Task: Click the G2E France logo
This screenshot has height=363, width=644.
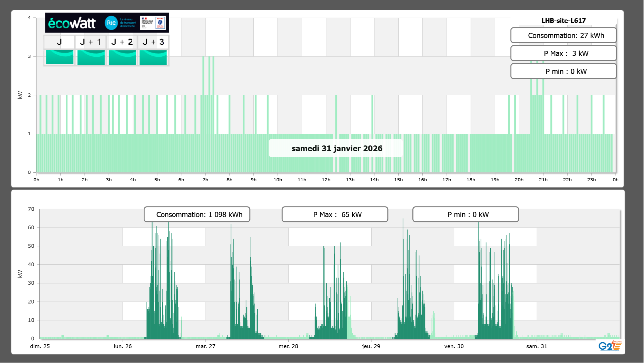Action: 610,346
